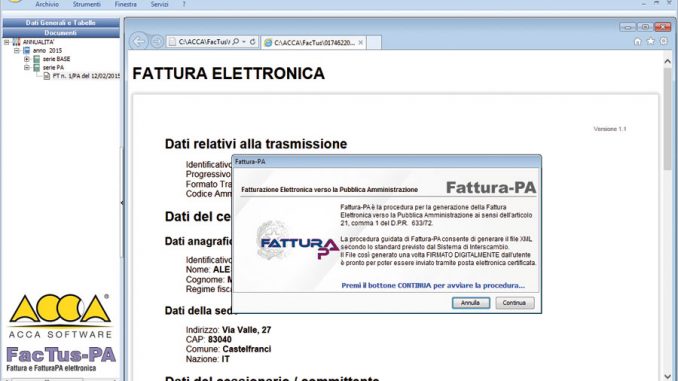
Task: Open a new blank browser tab
Action: pyautogui.click(x=374, y=43)
